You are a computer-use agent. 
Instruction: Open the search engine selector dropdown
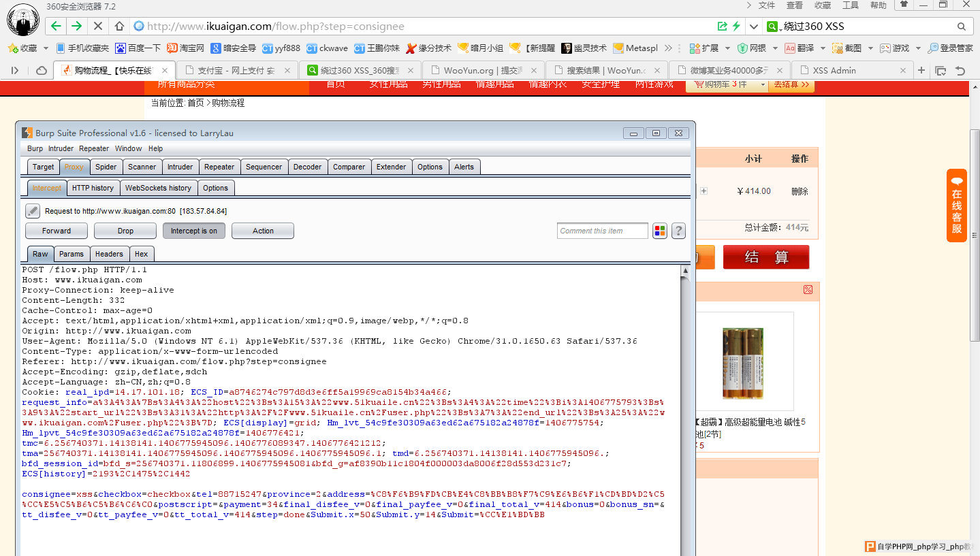(775, 27)
